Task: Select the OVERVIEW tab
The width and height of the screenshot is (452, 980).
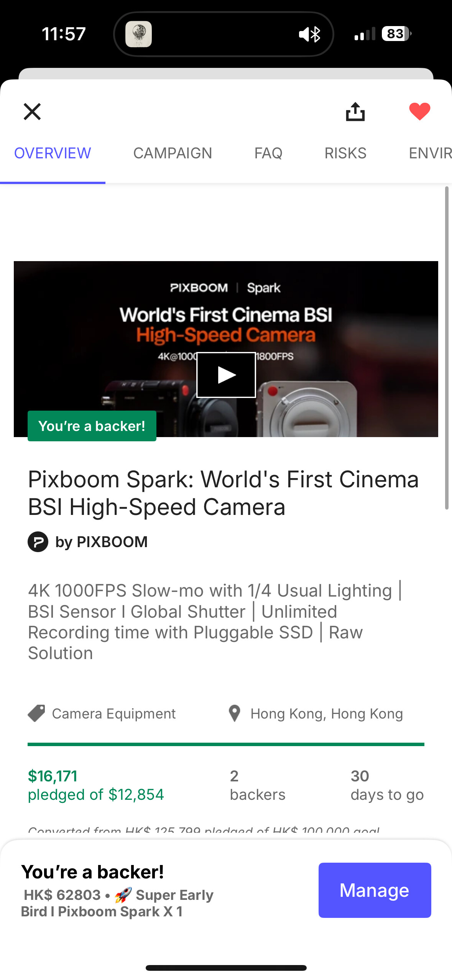Action: click(53, 153)
